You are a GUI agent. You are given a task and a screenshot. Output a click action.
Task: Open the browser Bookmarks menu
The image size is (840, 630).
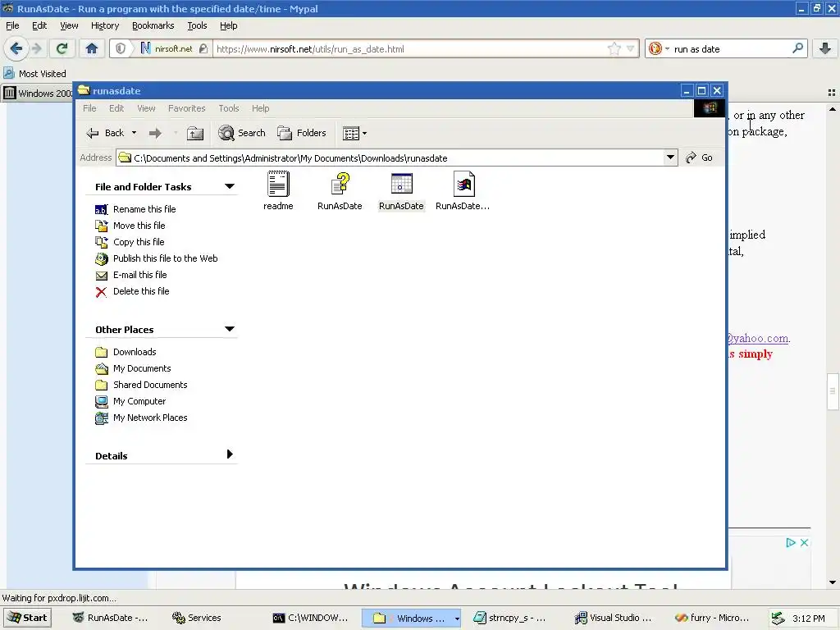[x=153, y=25]
